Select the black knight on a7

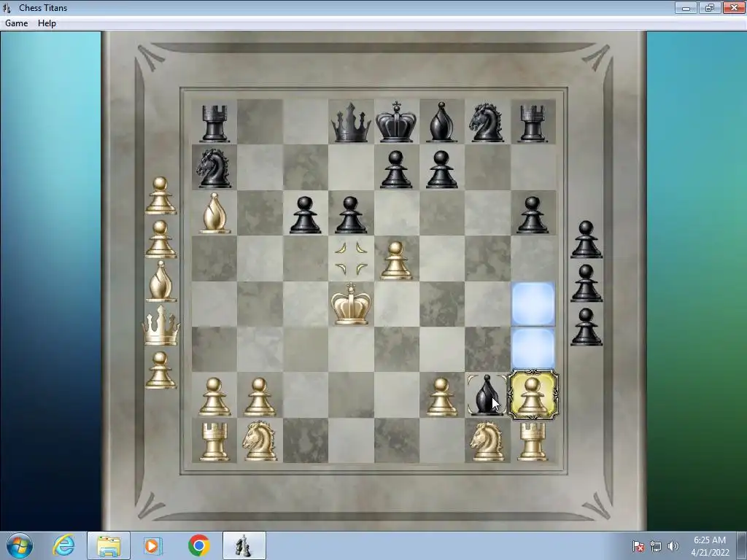pos(214,168)
